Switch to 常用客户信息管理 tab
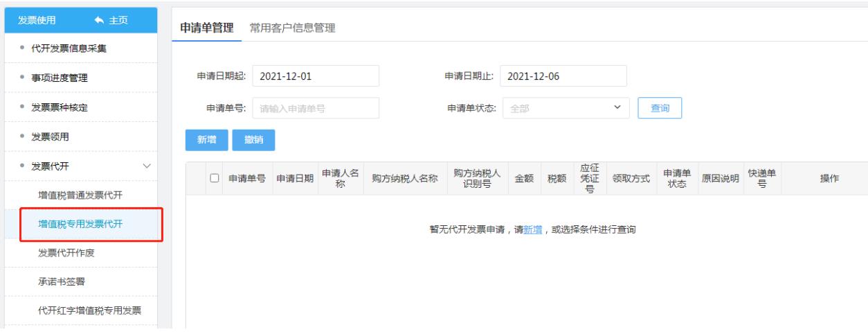This screenshot has width=868, height=332. click(x=292, y=28)
